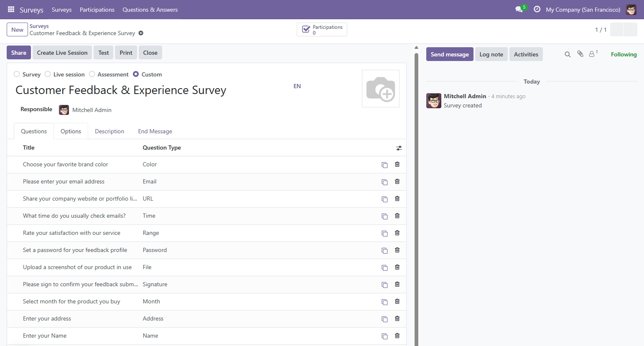Click the attachments paperclip icon
Image resolution: width=644 pixels, height=346 pixels.
580,54
